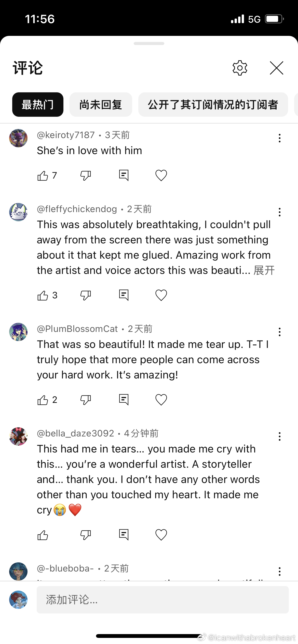Open comment settings gear icon
Screen dimensions: 298x644
(x=240, y=68)
